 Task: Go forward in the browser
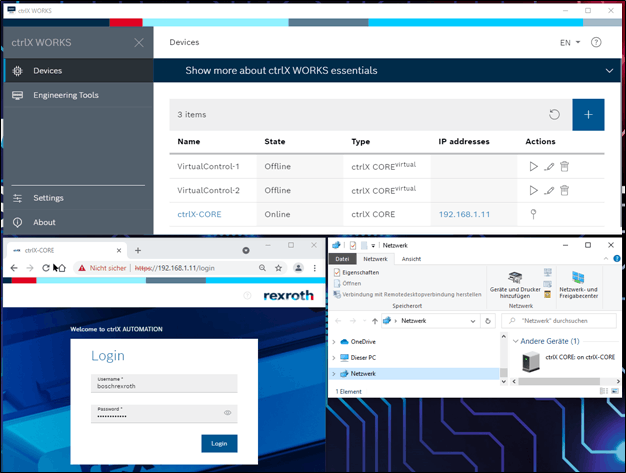(30, 268)
